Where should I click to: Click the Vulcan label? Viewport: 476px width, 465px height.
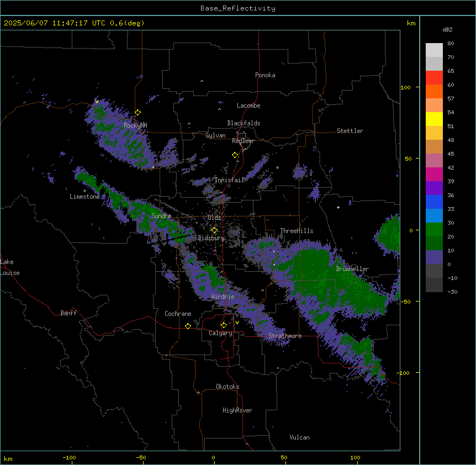click(300, 437)
